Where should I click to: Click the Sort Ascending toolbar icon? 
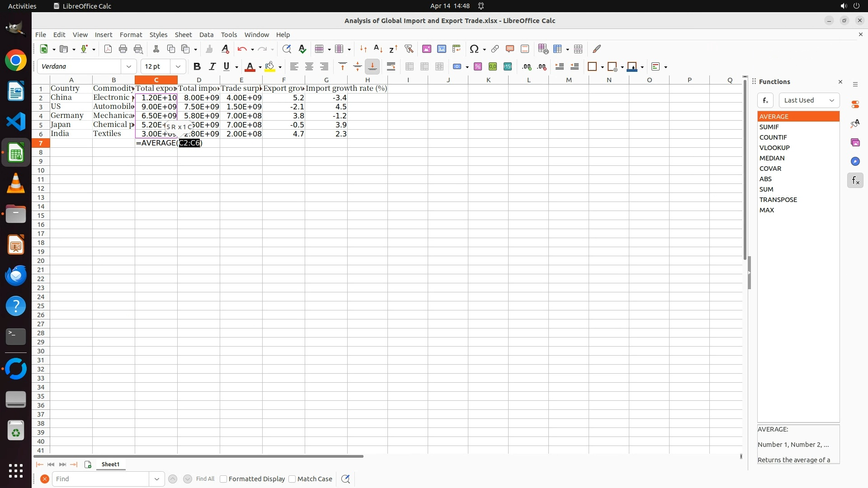pyautogui.click(x=378, y=49)
